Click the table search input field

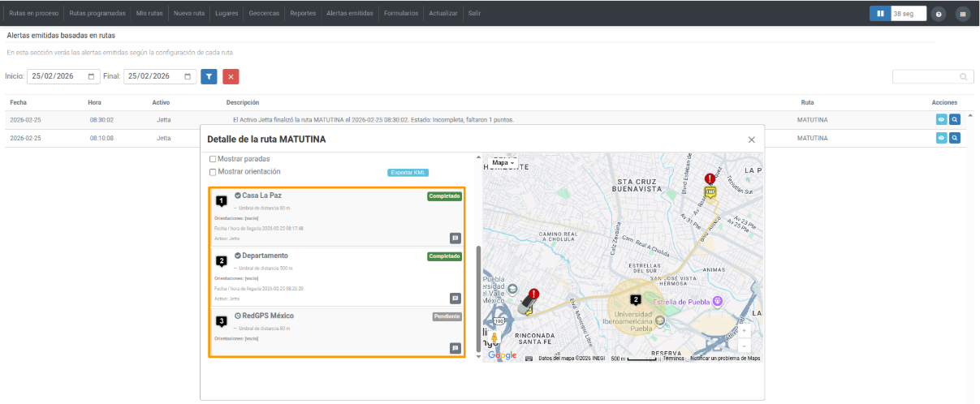(x=933, y=77)
